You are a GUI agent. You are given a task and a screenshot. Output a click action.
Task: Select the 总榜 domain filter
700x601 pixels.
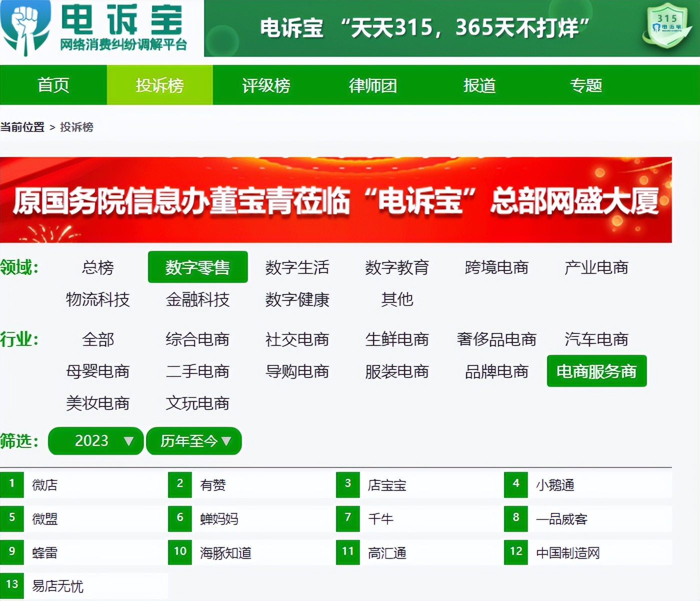(98, 267)
